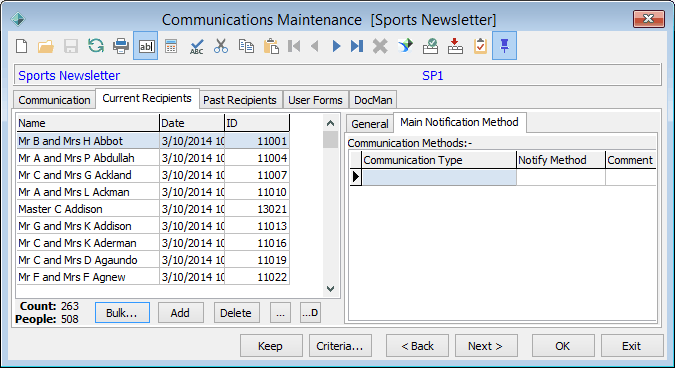
Task: Switch to the DocMan tab
Action: (x=373, y=100)
